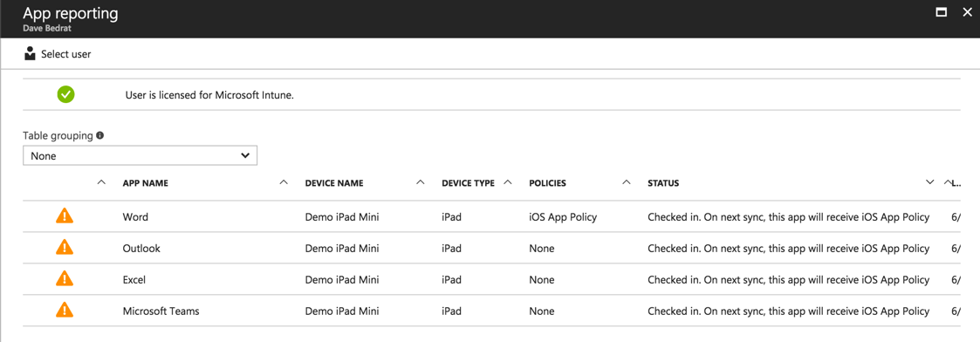
Task: Click status text in Outlook row
Action: point(788,249)
